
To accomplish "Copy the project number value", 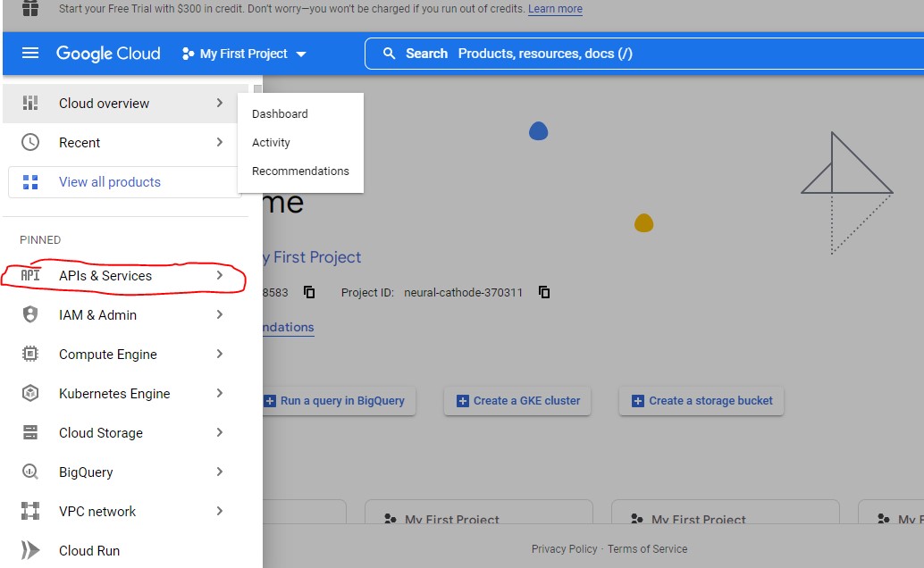I will [x=310, y=293].
